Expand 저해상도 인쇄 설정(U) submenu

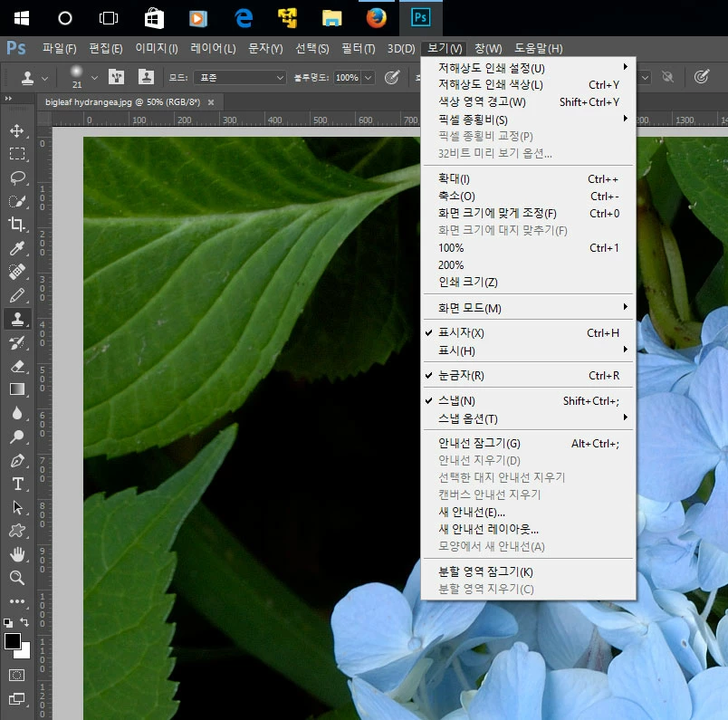coord(529,68)
